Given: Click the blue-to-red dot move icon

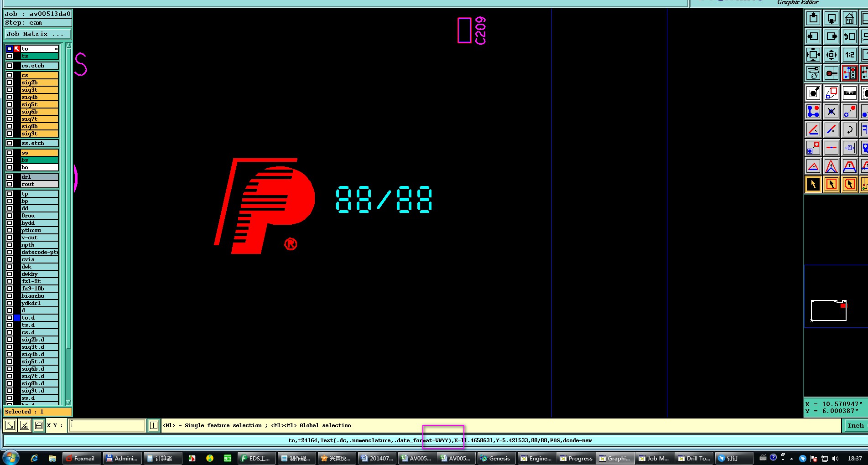Looking at the screenshot, I should [x=850, y=111].
